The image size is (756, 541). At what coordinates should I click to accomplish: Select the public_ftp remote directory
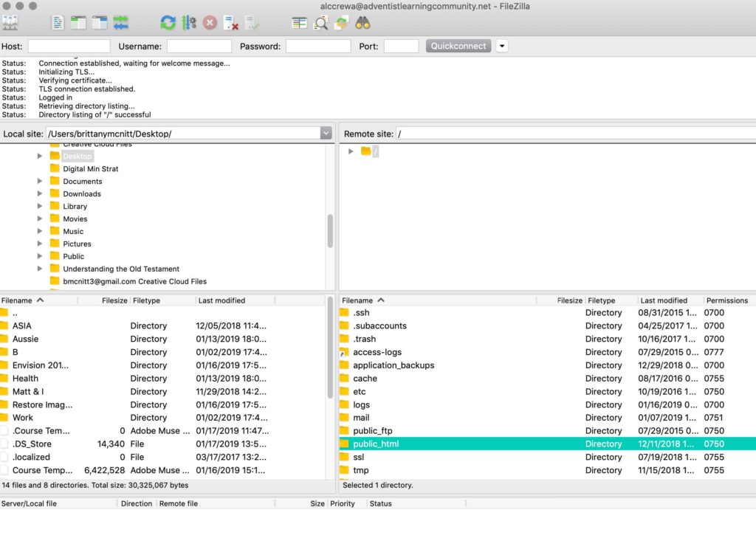click(373, 430)
